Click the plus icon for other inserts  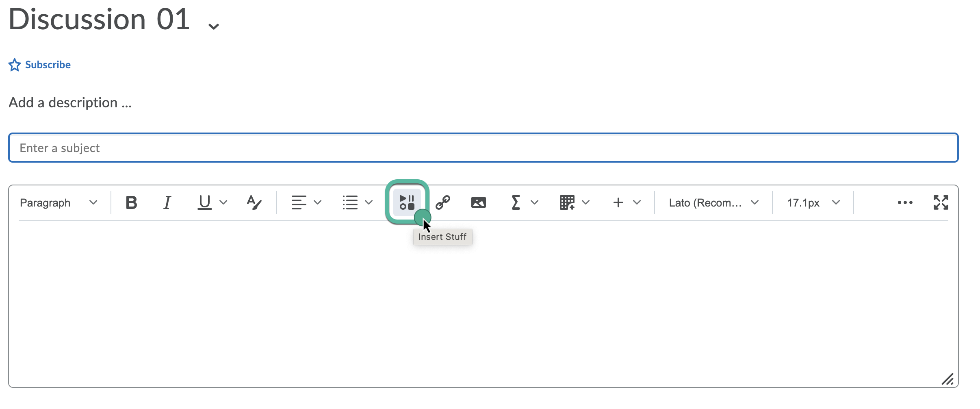point(618,202)
